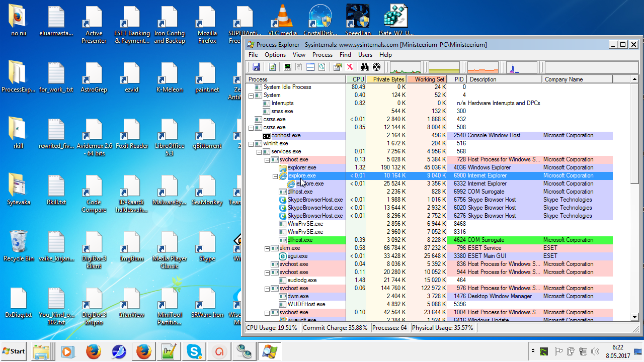Toggle the Show Lower Pane toolbar icon
644x362 pixels.
point(310,67)
